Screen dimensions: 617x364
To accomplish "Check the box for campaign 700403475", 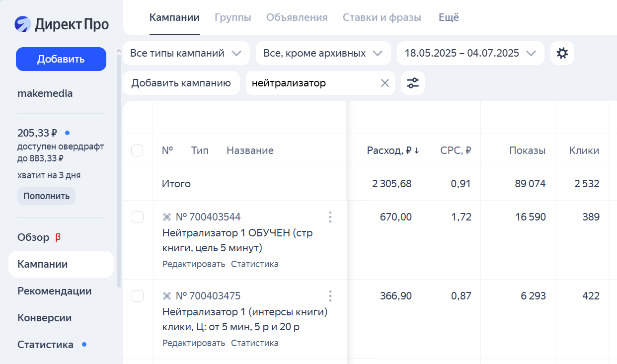I will coord(137,296).
